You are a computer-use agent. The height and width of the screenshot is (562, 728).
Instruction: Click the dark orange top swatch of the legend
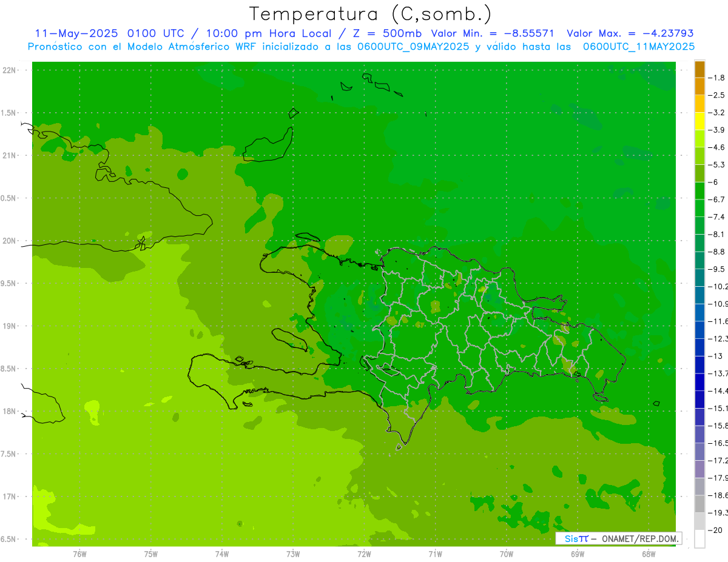pyautogui.click(x=699, y=69)
